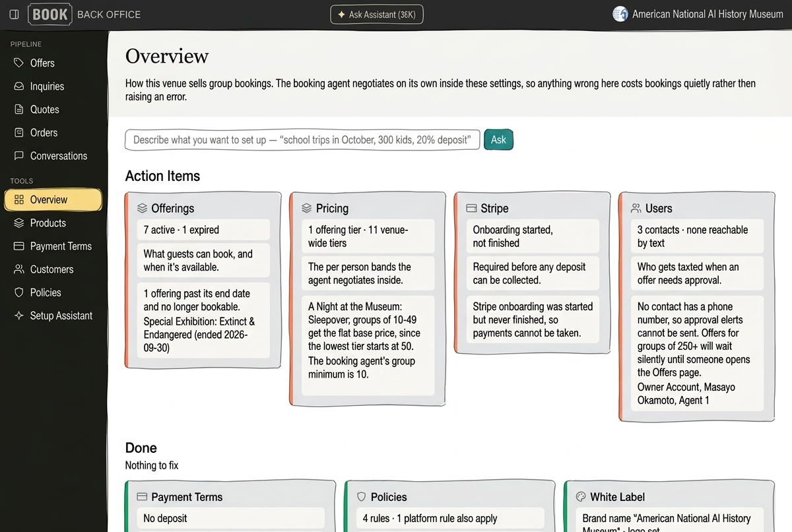
Task: Navigate to Orders
Action: (53, 132)
